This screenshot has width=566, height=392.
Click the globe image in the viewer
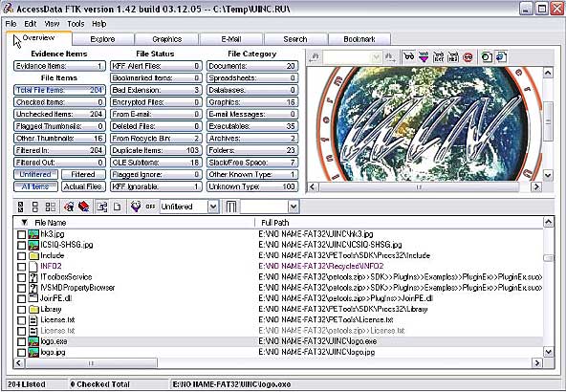tap(424, 123)
